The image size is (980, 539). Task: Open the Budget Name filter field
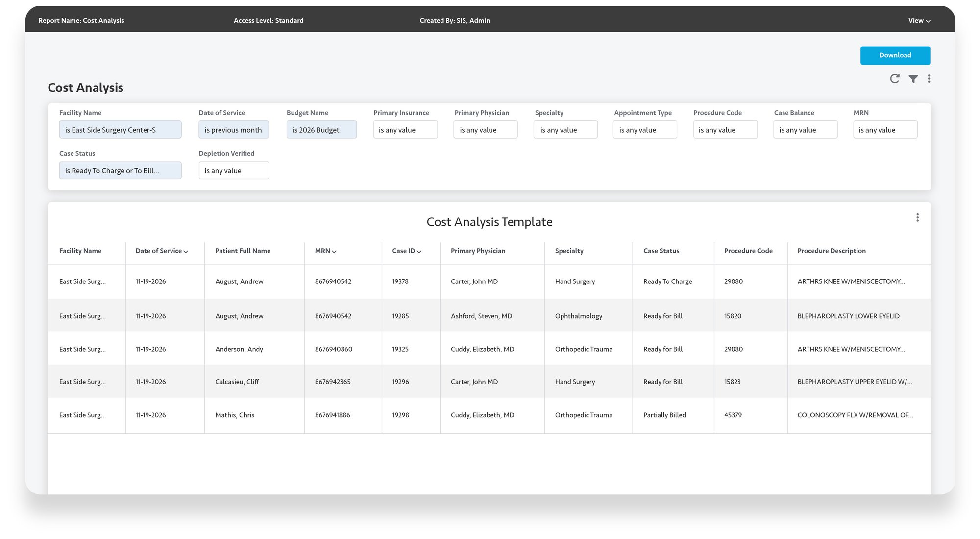(x=321, y=129)
